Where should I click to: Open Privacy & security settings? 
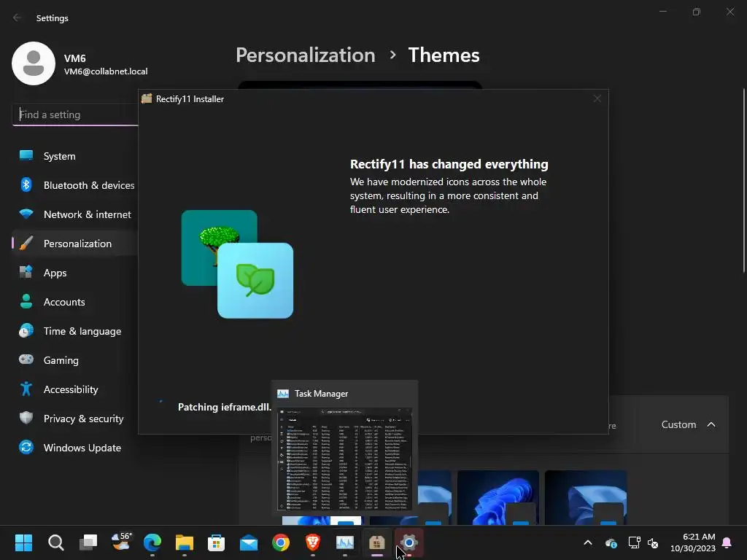(76, 419)
